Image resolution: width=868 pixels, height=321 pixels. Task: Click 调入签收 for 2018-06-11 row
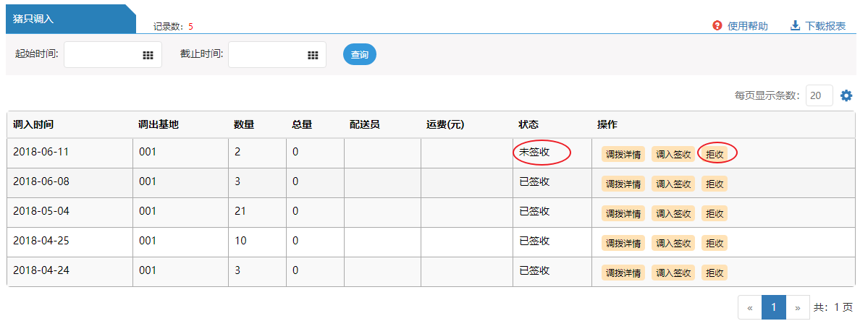tap(673, 154)
